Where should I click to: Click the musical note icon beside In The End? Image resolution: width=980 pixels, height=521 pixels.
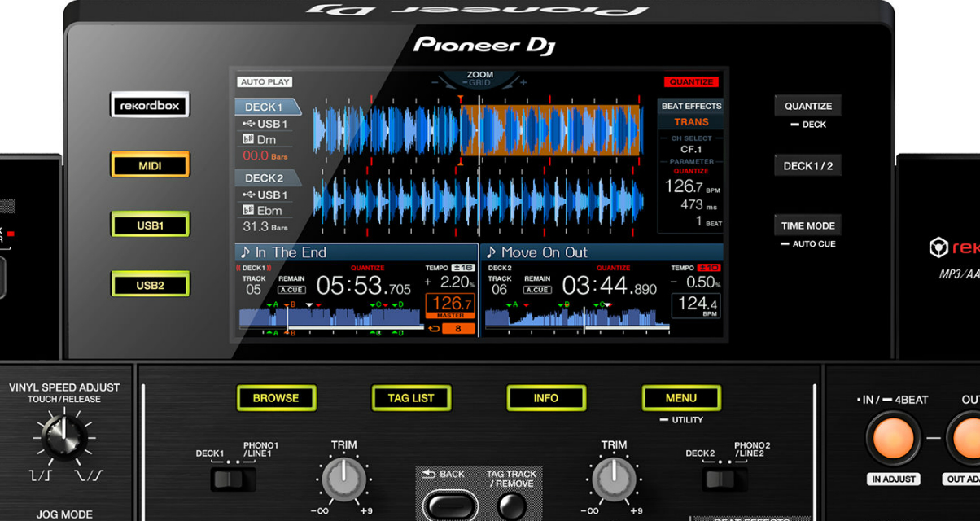pyautogui.click(x=244, y=252)
